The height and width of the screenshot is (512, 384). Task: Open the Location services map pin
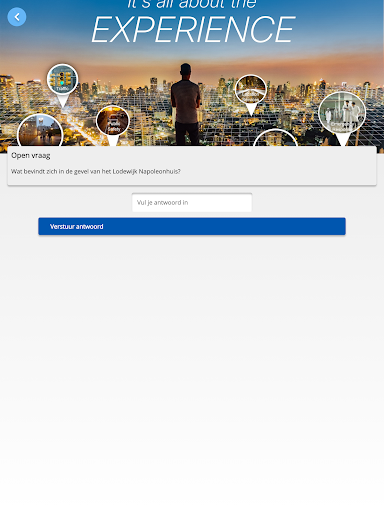[251, 89]
